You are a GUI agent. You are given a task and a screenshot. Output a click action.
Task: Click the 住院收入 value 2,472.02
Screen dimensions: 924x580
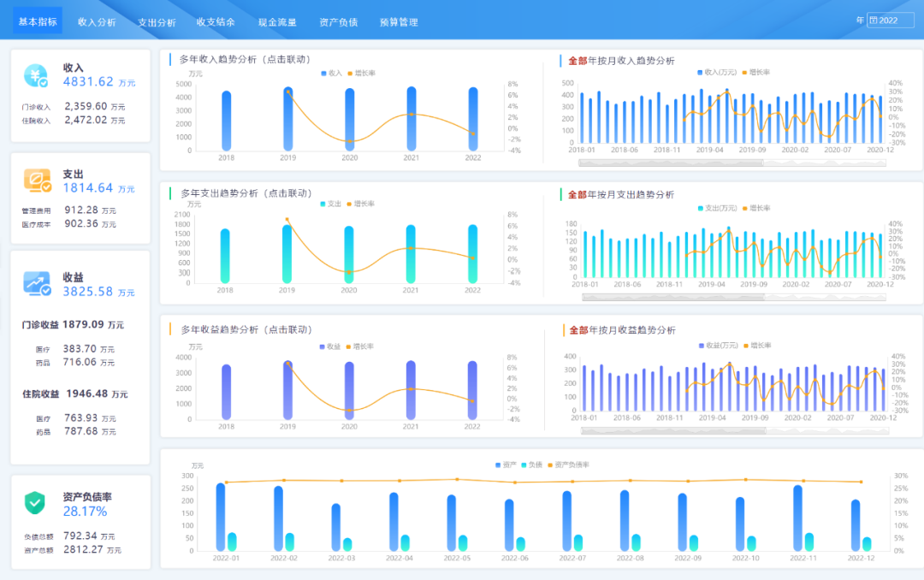86,120
